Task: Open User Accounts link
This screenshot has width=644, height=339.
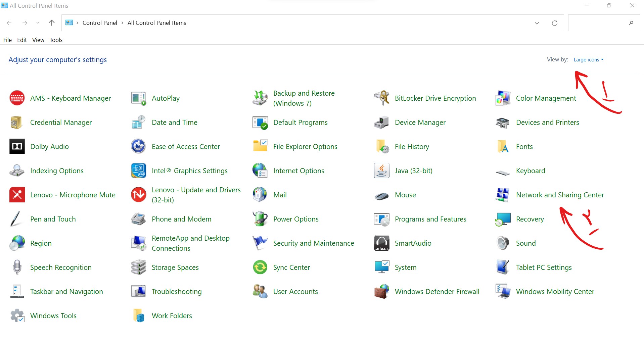Action: coord(295,292)
